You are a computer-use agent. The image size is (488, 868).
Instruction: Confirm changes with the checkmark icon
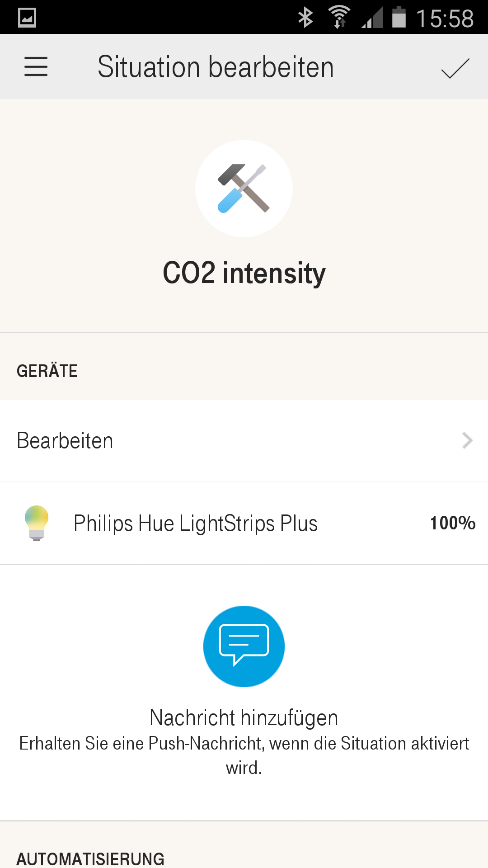tap(455, 68)
